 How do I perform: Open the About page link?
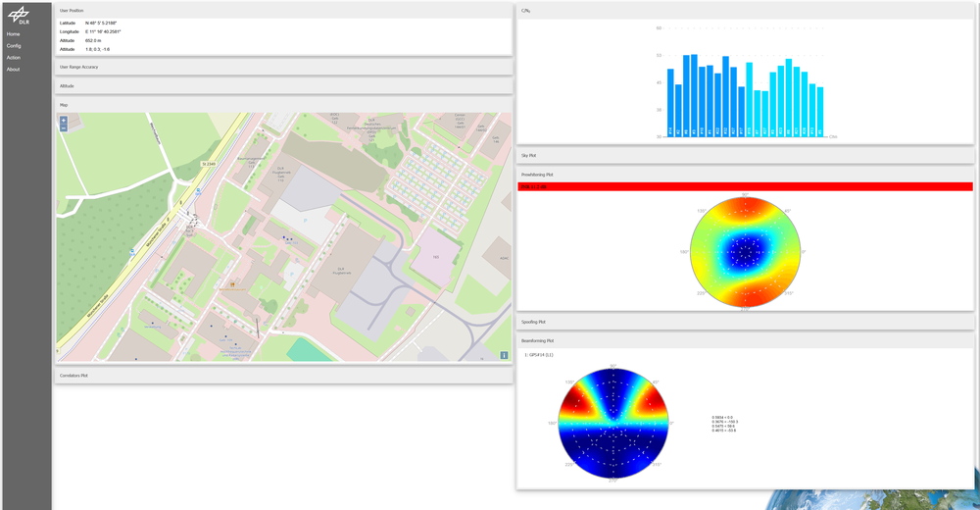(13, 70)
